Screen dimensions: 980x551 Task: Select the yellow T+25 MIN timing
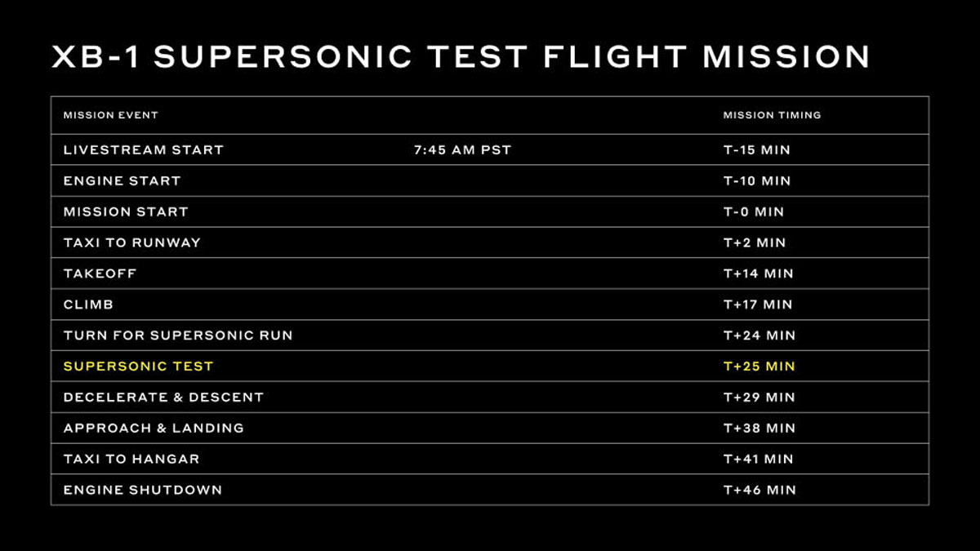759,366
